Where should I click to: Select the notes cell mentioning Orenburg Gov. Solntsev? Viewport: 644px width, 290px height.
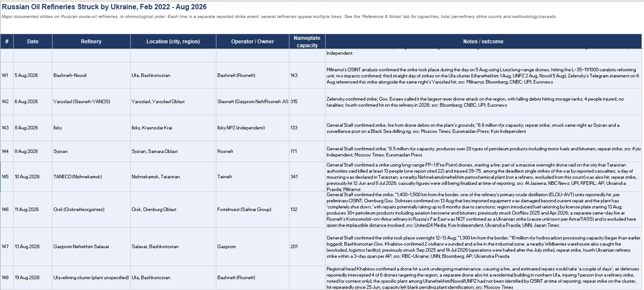pyautogui.click(x=483, y=210)
